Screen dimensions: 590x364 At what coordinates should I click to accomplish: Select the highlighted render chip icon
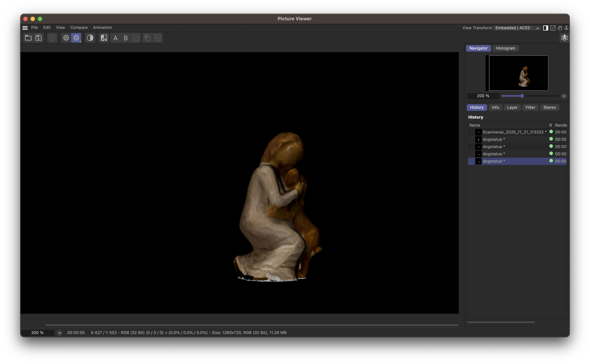click(x=76, y=38)
